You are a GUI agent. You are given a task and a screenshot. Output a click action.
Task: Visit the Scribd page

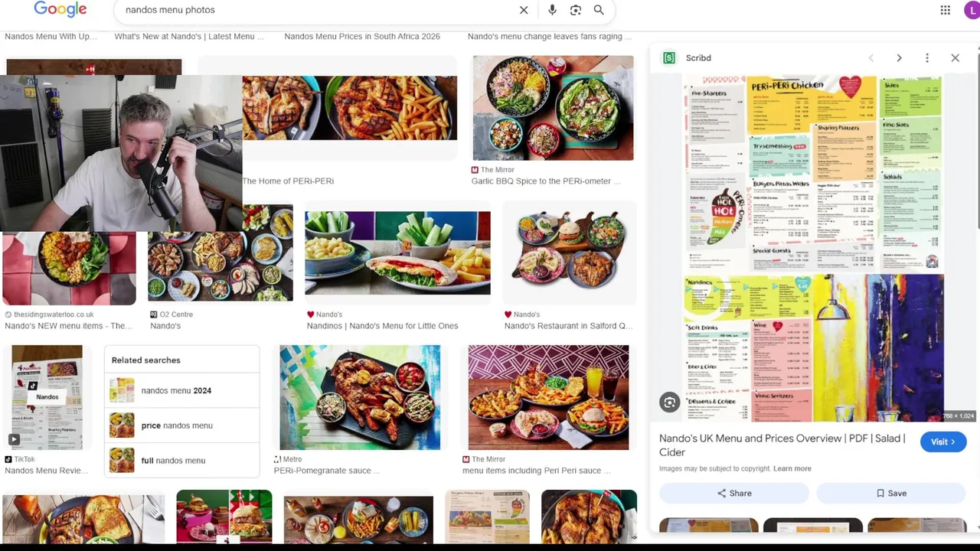point(942,442)
